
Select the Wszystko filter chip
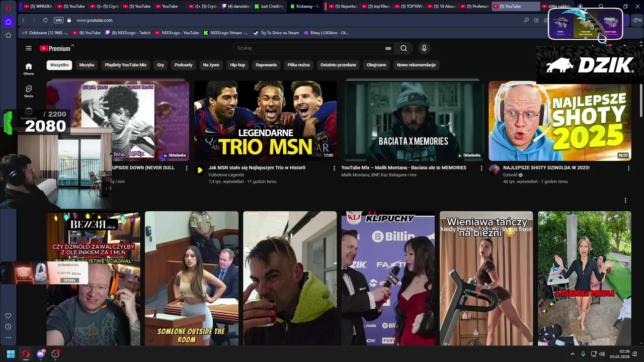pos(59,65)
